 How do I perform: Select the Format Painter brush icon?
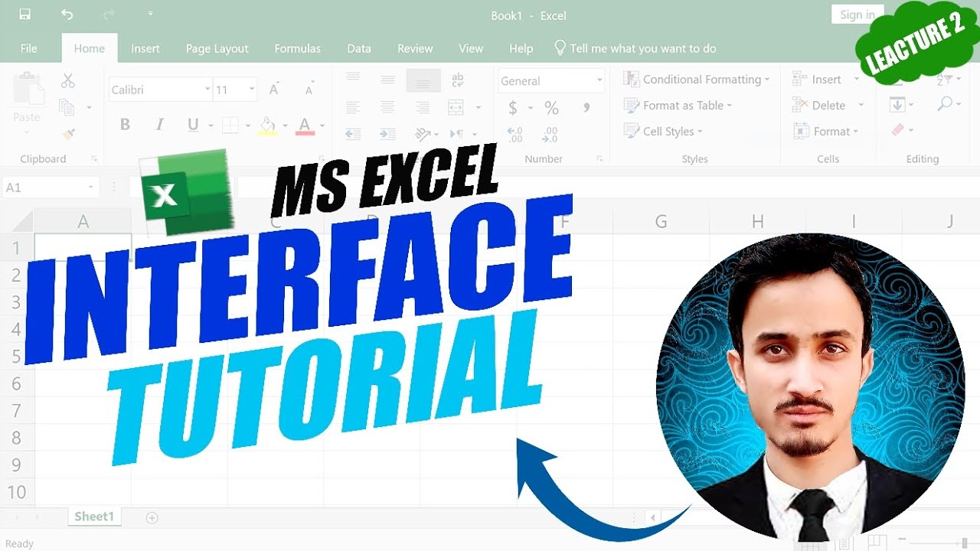pos(69,134)
